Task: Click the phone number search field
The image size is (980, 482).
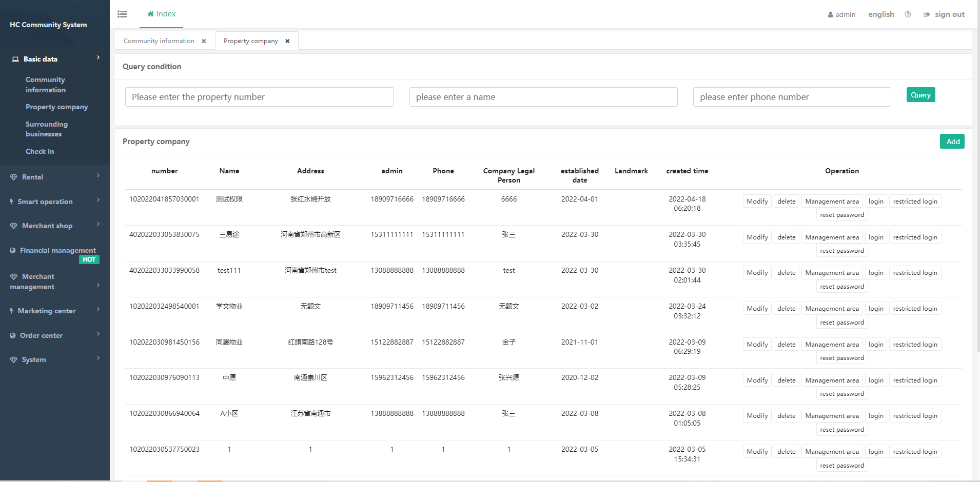Action: click(791, 97)
